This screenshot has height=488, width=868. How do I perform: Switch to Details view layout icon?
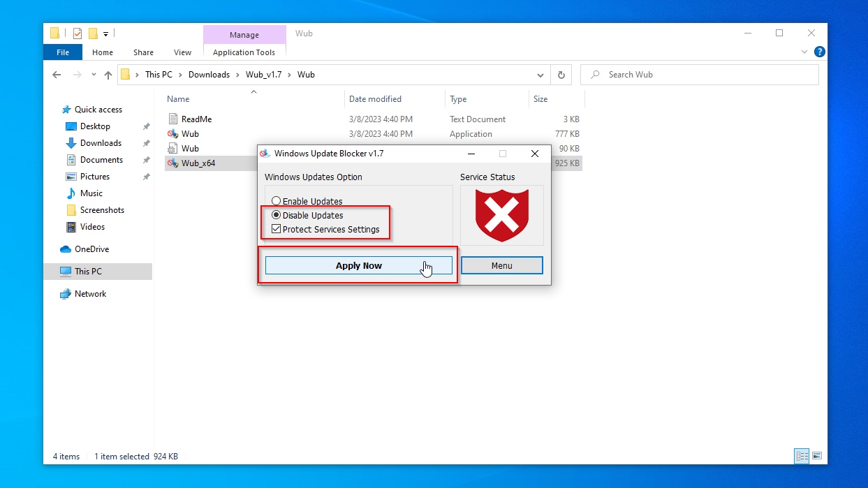(x=802, y=456)
